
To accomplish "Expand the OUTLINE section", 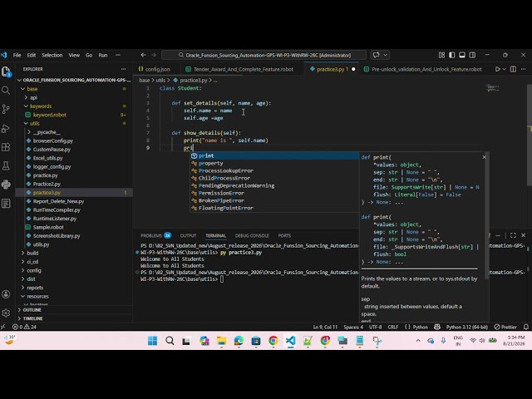I will 32,310.
